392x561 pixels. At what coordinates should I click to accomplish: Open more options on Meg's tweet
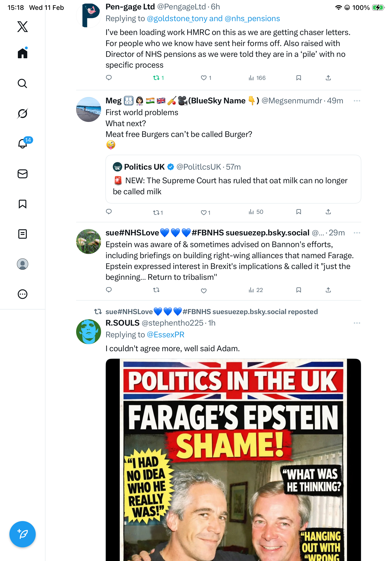[357, 101]
